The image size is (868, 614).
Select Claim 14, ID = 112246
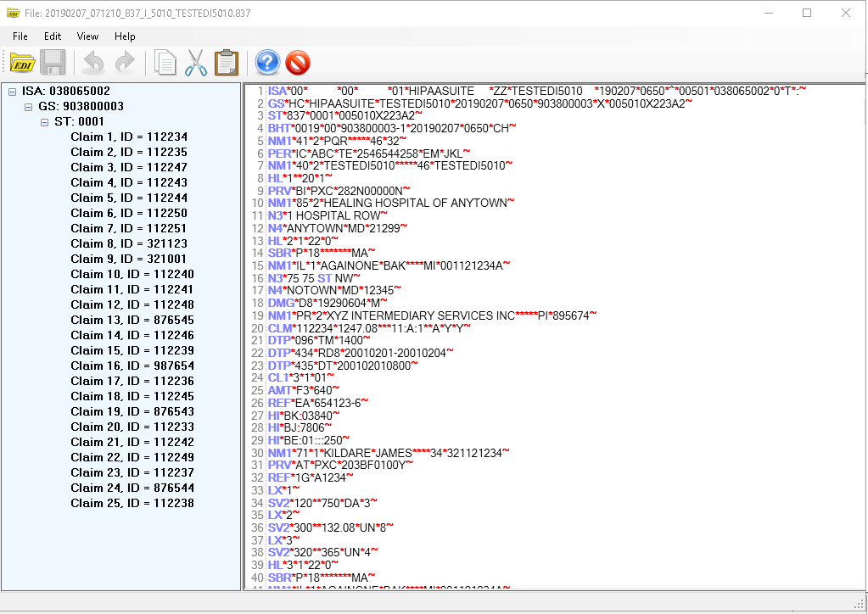(x=132, y=335)
